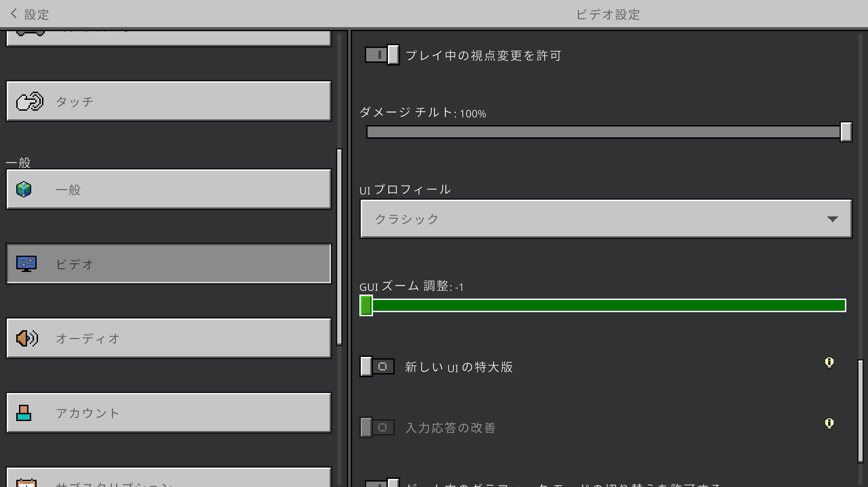Screen dimensions: 868x487
Task: Click the left sidebar scrollbar thumb
Action: point(339,247)
